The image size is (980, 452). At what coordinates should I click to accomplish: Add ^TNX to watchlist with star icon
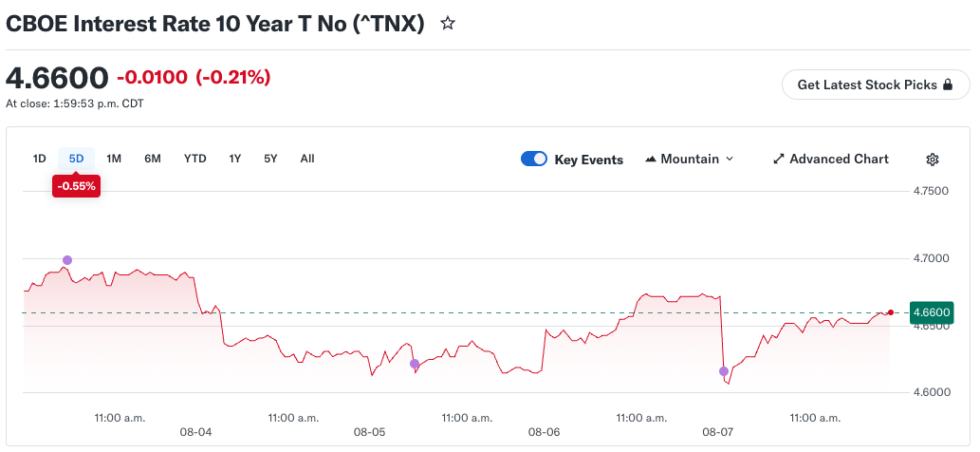448,24
